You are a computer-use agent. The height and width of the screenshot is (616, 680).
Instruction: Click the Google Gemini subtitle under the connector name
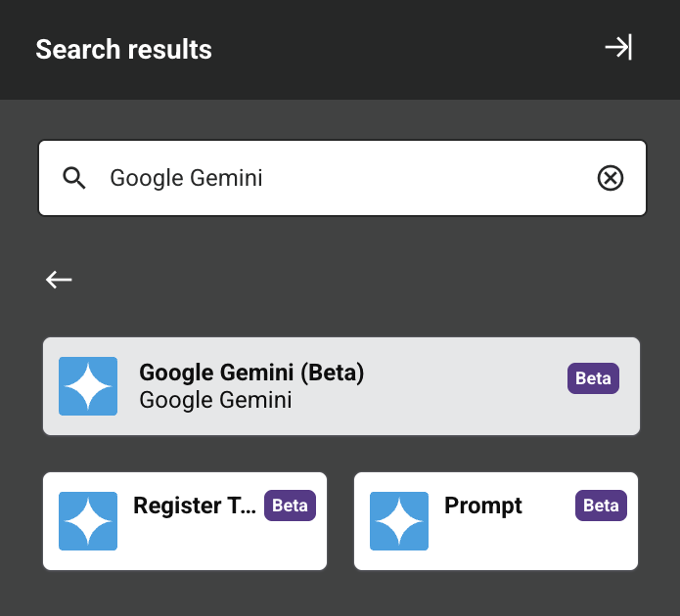point(215,400)
